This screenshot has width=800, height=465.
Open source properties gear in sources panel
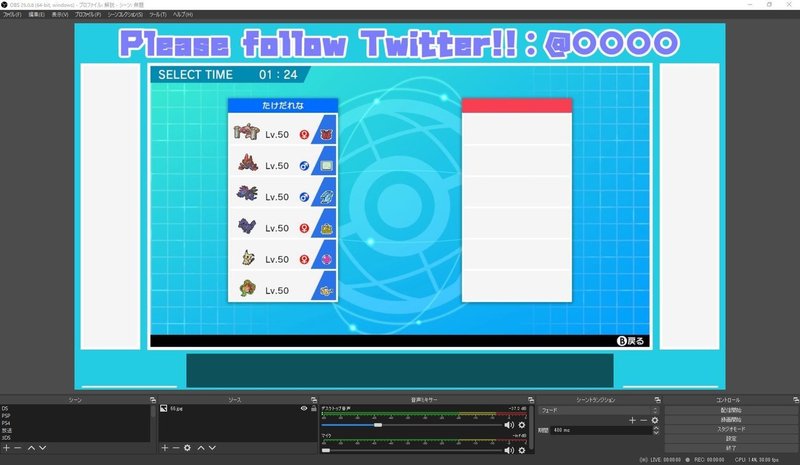click(x=187, y=448)
